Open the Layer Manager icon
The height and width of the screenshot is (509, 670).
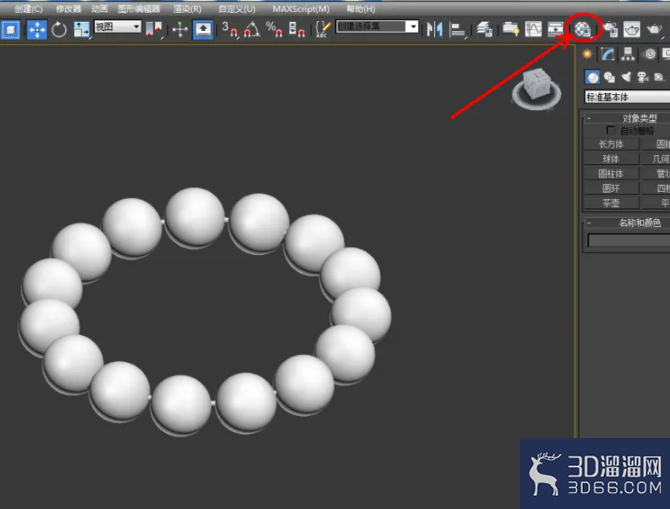484,29
